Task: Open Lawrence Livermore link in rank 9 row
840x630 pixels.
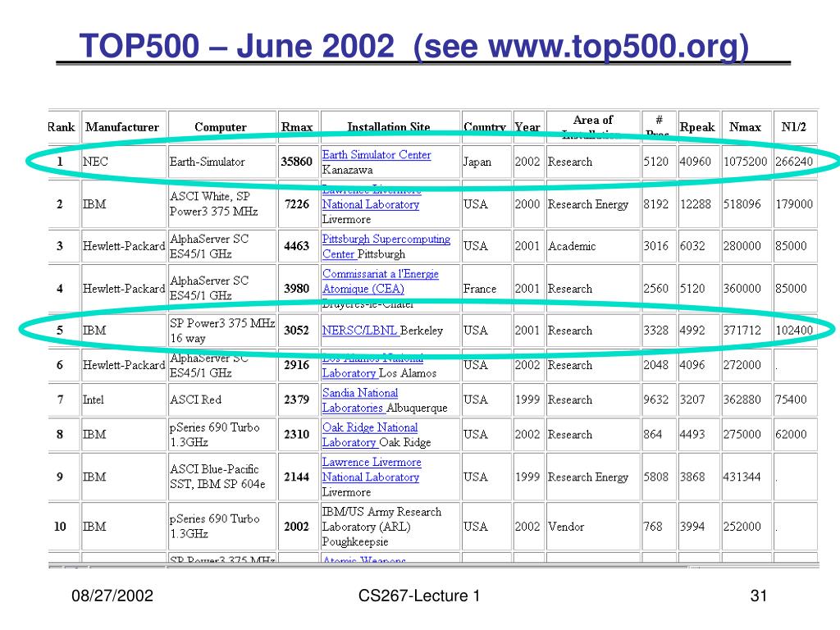Action: 372,469
